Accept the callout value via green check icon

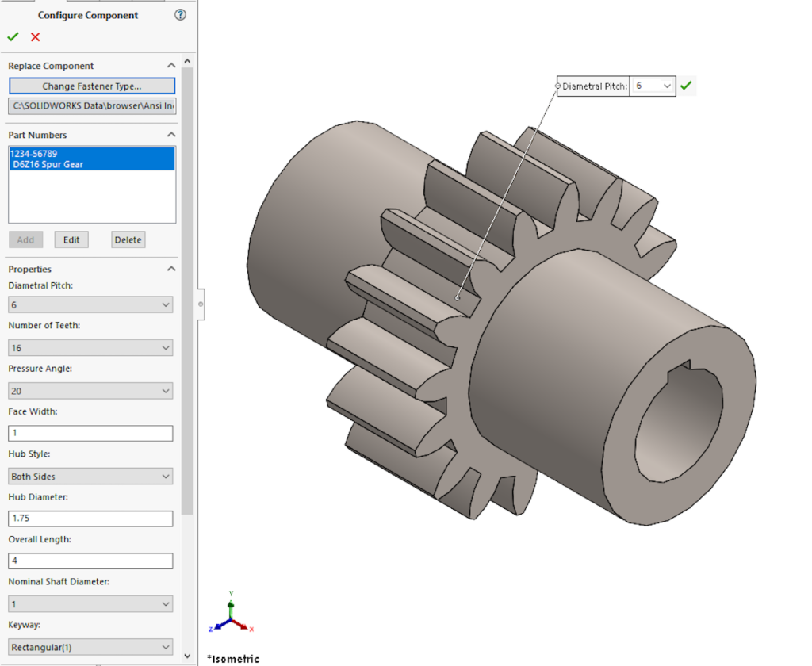pyautogui.click(x=686, y=86)
